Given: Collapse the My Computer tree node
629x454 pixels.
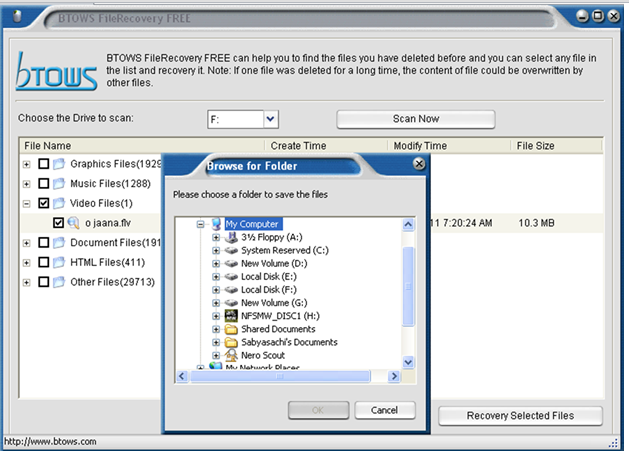Looking at the screenshot, I should tap(200, 224).
